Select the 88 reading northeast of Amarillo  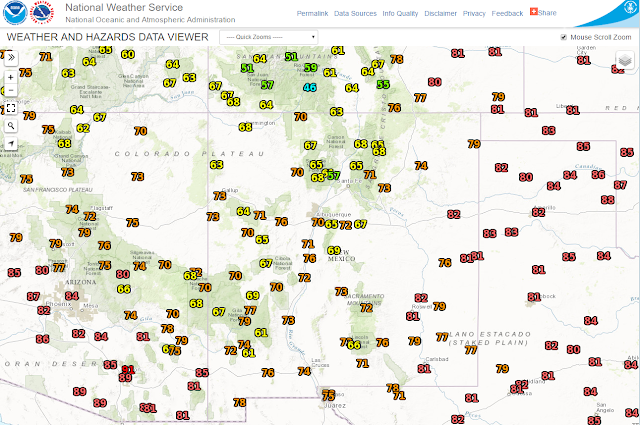click(x=607, y=200)
